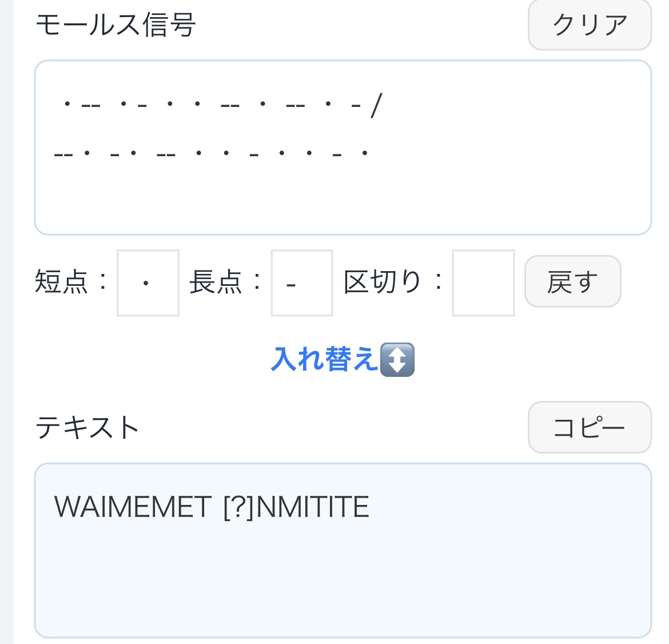Click the テキスト heading
The image size is (669, 644).
(x=87, y=427)
